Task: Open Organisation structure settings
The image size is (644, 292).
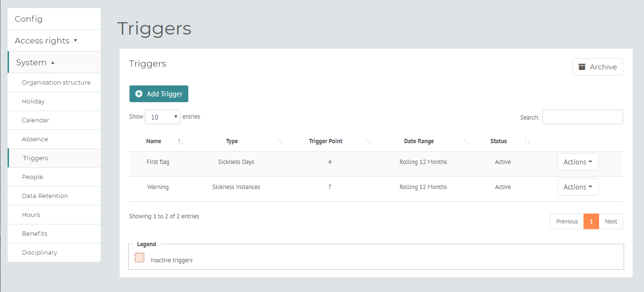Action: (x=54, y=82)
